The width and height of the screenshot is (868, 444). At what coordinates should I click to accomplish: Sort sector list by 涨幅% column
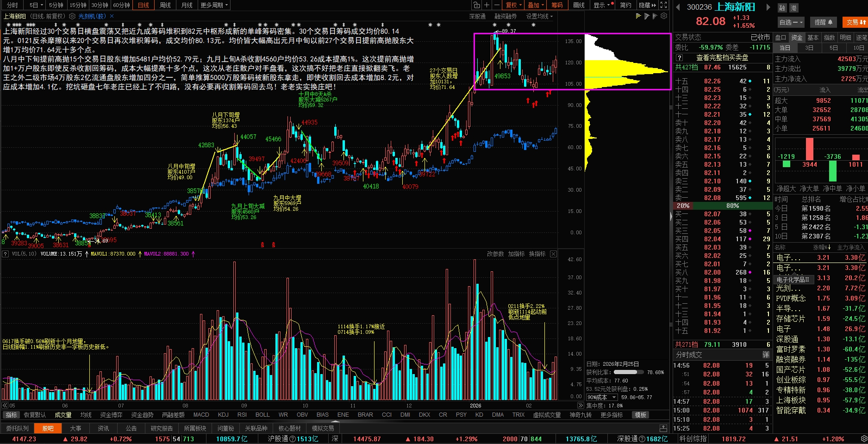coord(822,247)
